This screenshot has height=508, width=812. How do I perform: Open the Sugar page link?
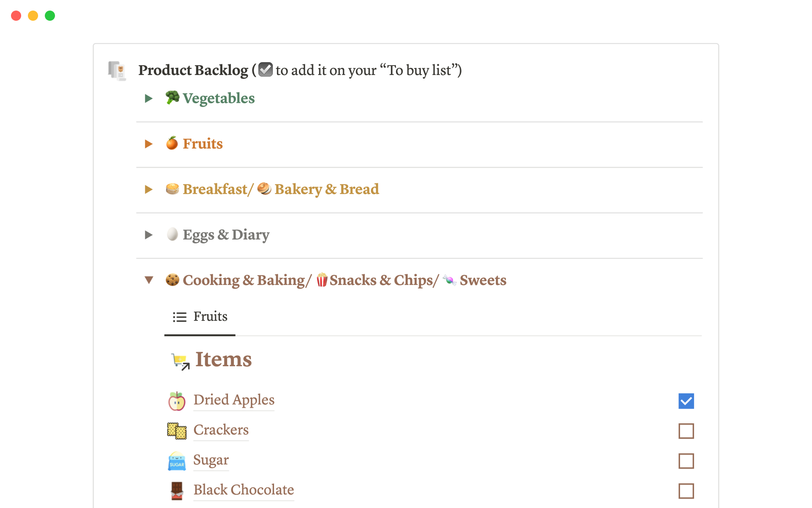(211, 460)
